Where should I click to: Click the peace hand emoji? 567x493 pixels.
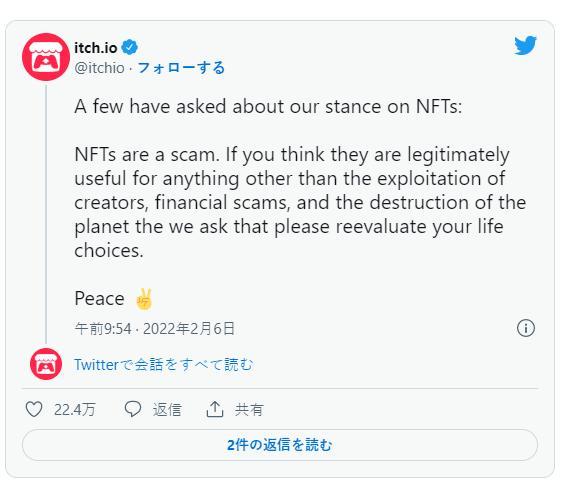pyautogui.click(x=143, y=299)
